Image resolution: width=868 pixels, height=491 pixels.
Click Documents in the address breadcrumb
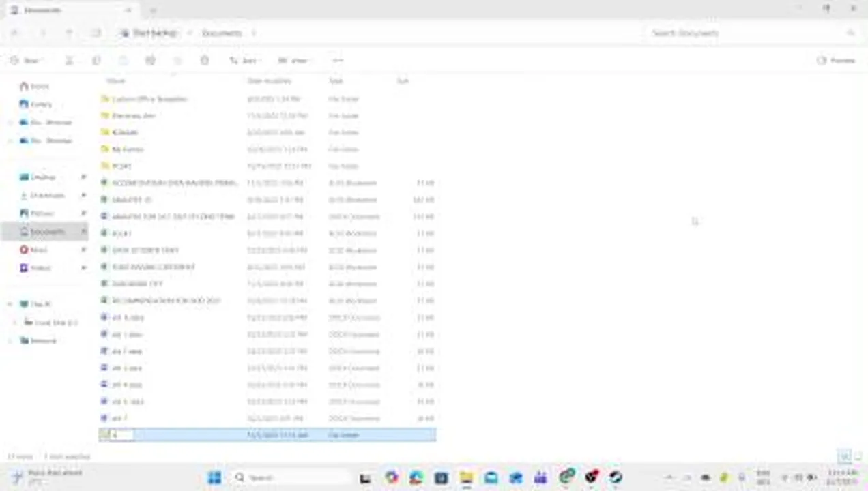click(222, 33)
